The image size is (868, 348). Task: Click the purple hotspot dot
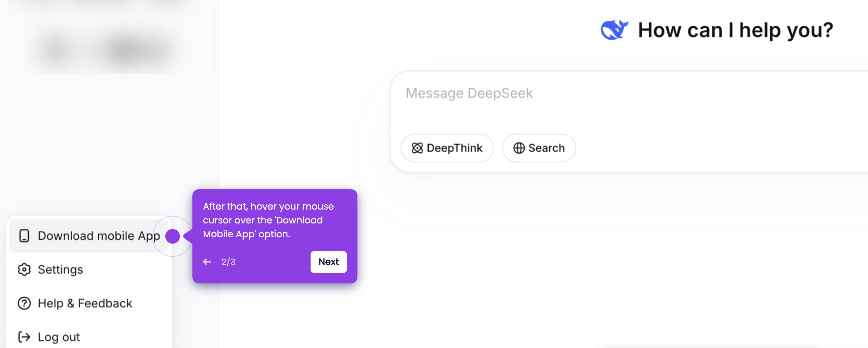(173, 236)
